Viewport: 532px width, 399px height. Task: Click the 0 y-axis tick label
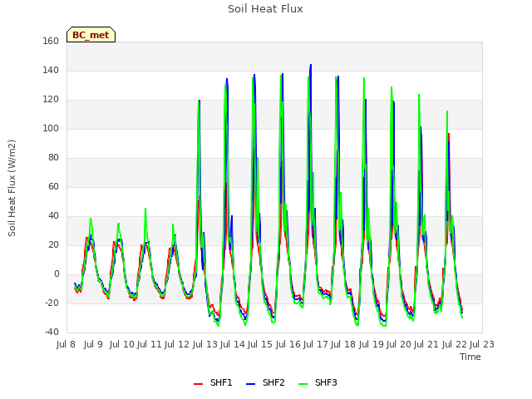click(57, 274)
